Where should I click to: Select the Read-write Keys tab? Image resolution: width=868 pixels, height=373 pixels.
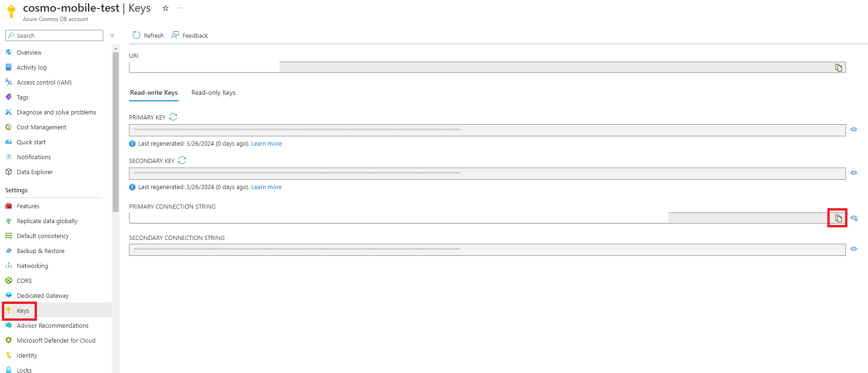[x=153, y=92]
